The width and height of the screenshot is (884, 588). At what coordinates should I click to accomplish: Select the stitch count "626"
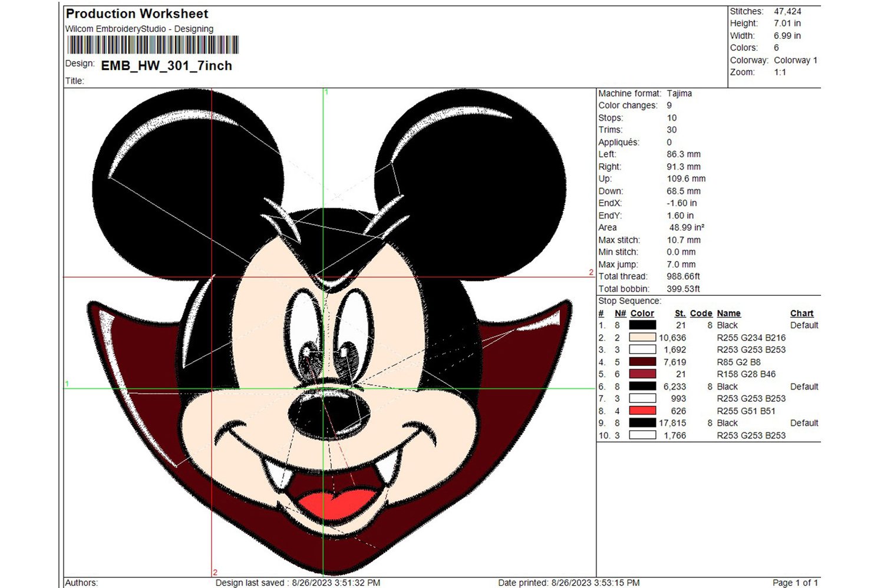click(679, 411)
